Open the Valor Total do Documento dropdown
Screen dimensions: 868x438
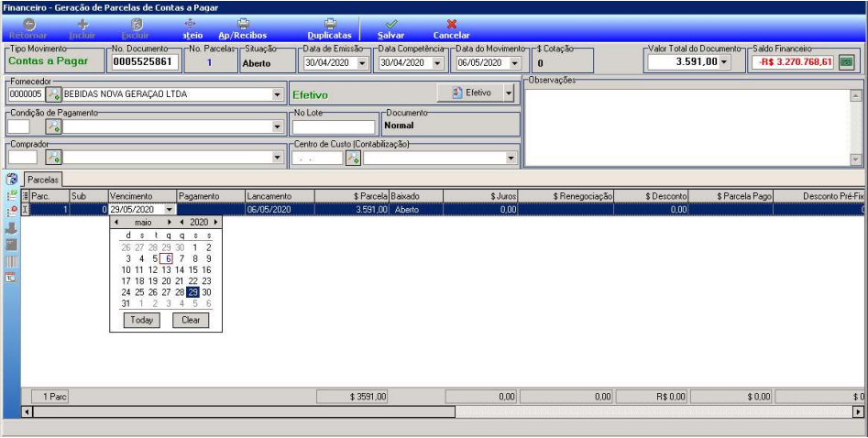tap(723, 62)
